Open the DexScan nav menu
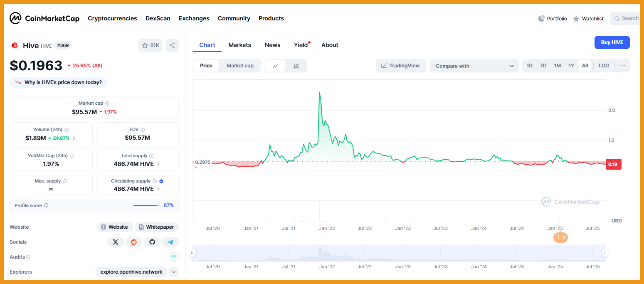 tap(158, 18)
